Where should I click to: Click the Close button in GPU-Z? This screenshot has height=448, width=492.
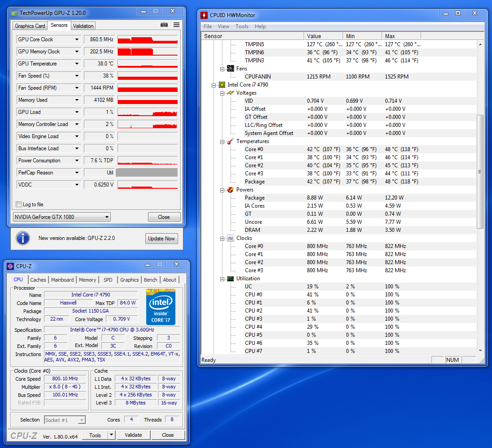[164, 217]
